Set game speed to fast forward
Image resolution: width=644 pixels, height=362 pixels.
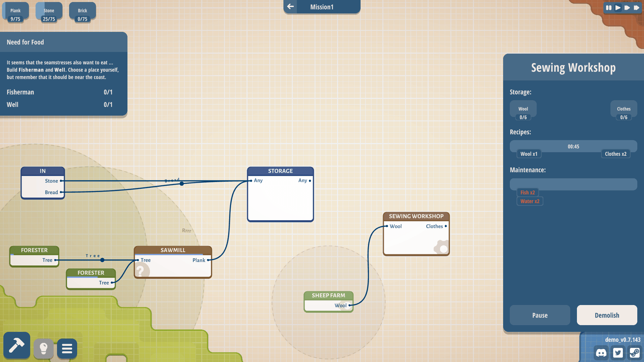tap(627, 7)
